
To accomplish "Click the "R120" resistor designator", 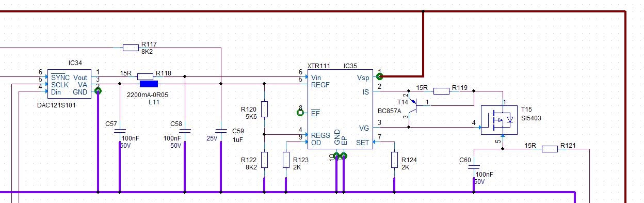I will click(248, 110).
